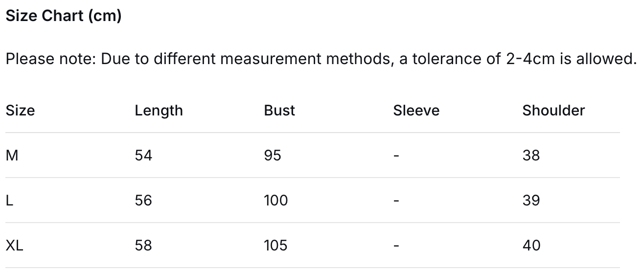Select the tolerance note text line
Viewport: 644px width, 272px height.
[321, 59]
